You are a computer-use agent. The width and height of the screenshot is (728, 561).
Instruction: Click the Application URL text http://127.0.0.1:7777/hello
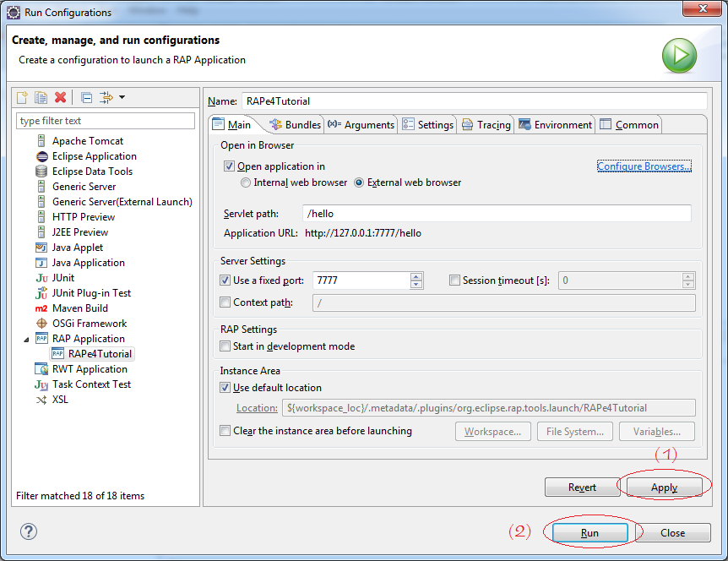coord(363,233)
